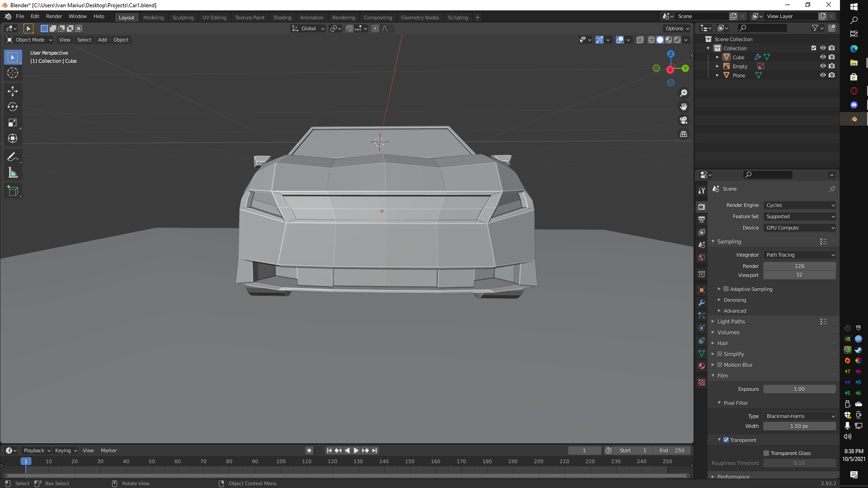Select the Move tool in the toolbar
Screen dimensions: 868x488
13,91
